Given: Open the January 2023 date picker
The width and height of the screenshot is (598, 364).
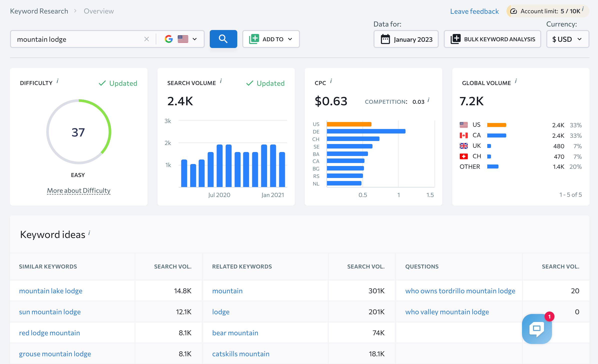Looking at the screenshot, I should point(406,39).
